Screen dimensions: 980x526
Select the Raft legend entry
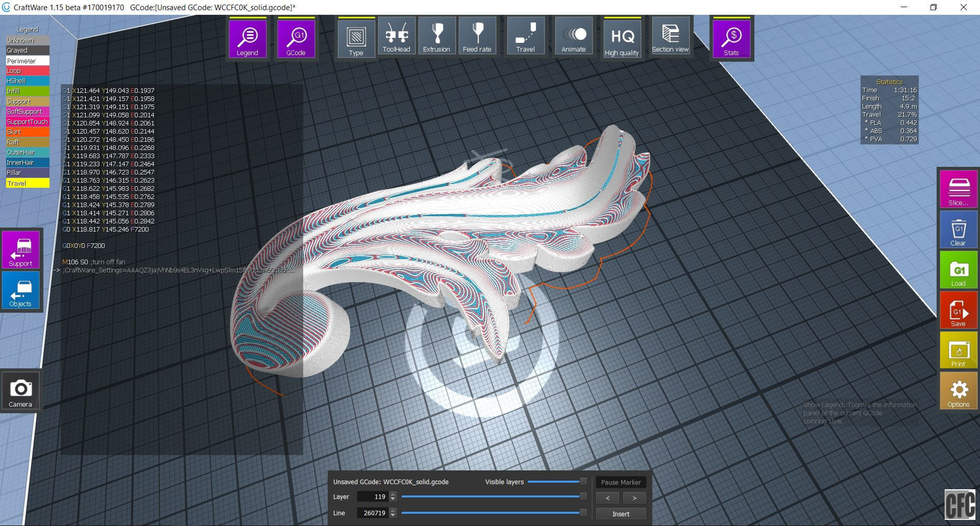[x=28, y=142]
